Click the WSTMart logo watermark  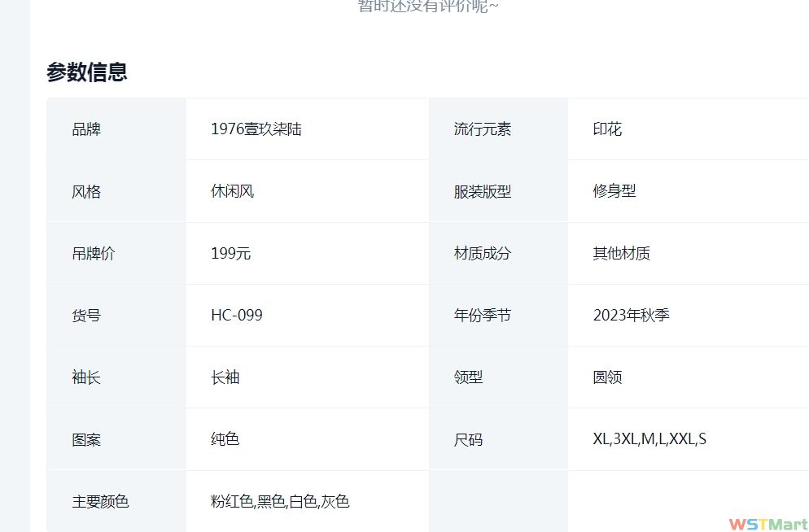point(767,523)
